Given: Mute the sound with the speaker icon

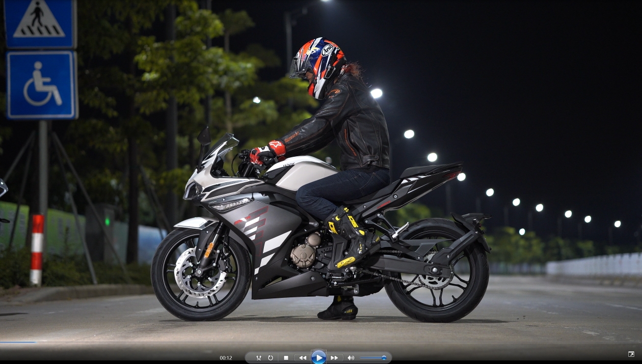Looking at the screenshot, I should (x=351, y=358).
